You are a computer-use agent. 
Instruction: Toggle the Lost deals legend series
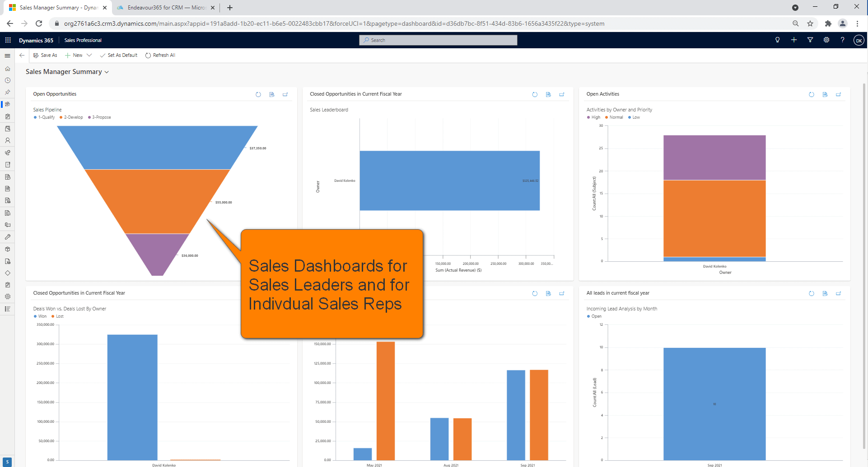(x=57, y=316)
